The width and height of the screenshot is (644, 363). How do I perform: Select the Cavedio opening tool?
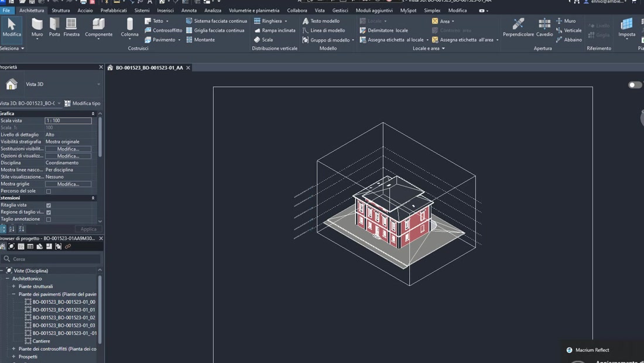[x=544, y=28]
